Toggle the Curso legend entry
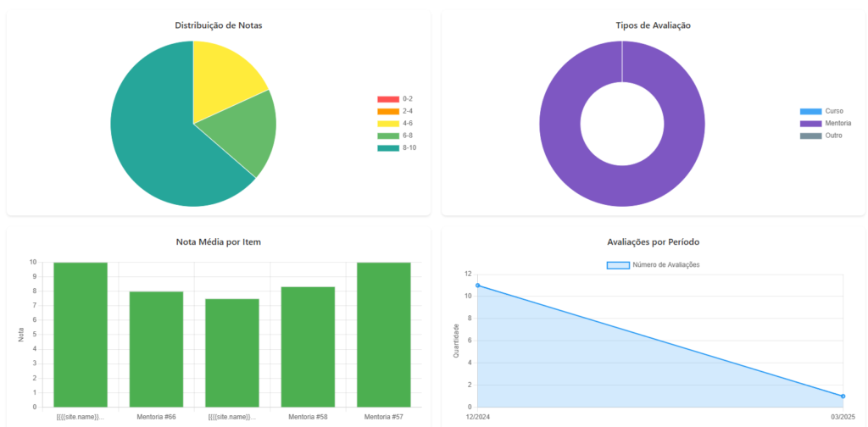868x427 pixels. 821,111
